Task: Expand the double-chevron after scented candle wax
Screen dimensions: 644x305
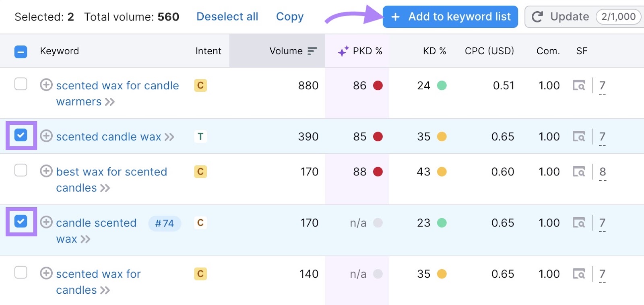Action: pos(169,137)
